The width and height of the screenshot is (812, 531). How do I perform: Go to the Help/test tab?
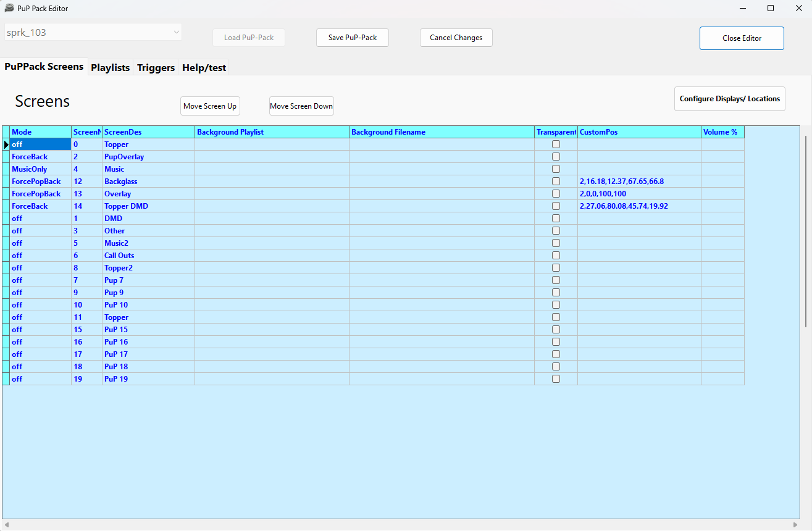204,68
